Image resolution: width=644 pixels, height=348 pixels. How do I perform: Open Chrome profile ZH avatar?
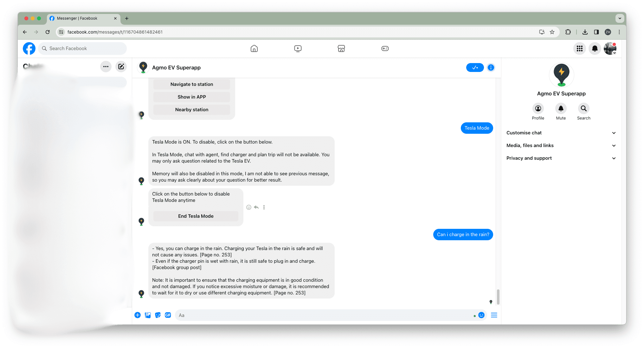coord(608,32)
